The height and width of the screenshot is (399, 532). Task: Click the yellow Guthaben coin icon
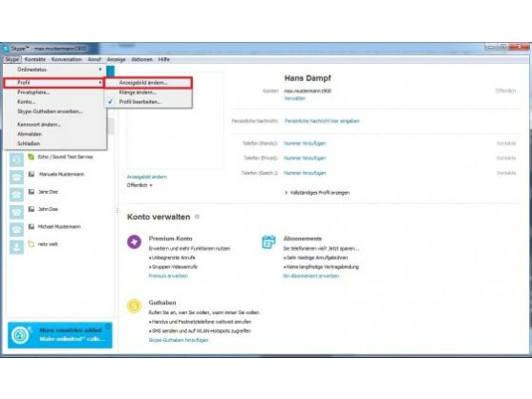click(x=134, y=305)
